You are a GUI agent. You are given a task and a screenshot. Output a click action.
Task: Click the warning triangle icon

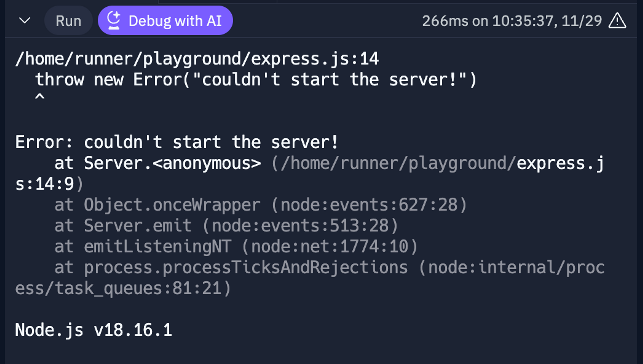coord(617,21)
